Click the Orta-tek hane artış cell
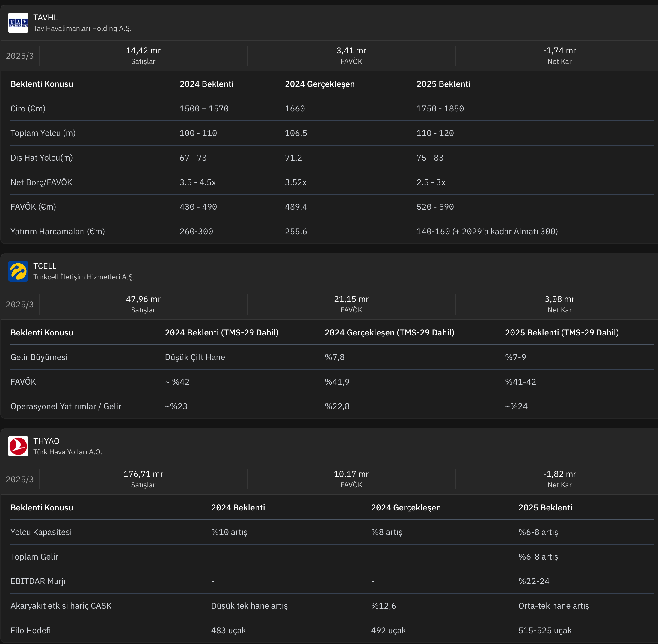The width and height of the screenshot is (658, 644). [553, 606]
